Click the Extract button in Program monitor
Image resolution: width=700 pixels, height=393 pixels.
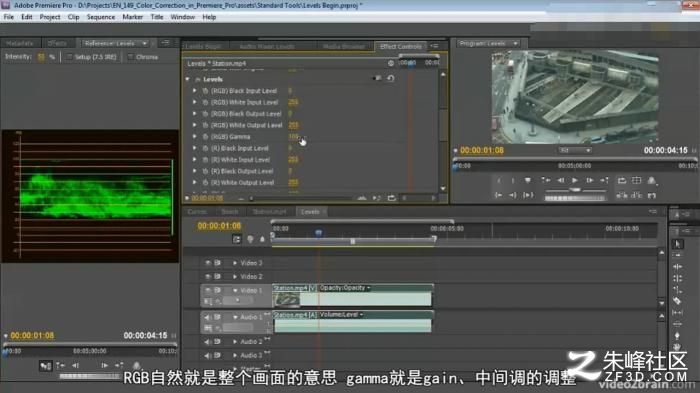(636, 195)
